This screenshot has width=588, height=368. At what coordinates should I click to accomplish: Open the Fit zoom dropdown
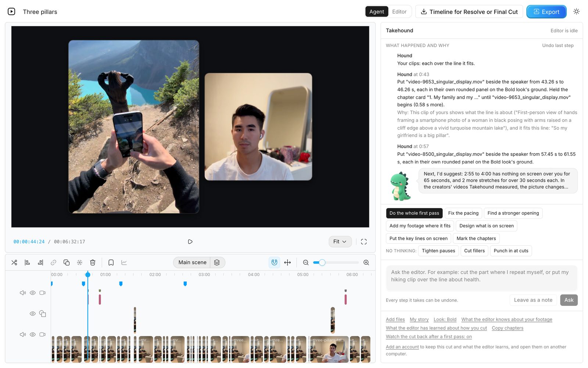point(340,242)
